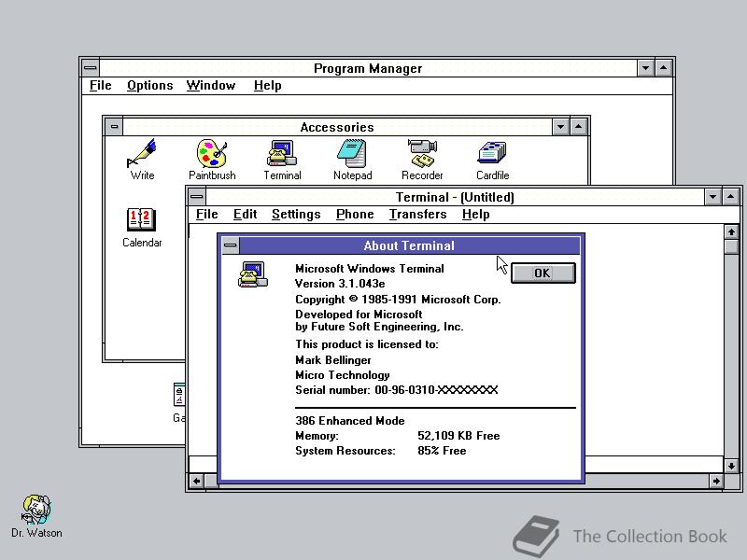Click the text 'Micro Technology'
Image resolution: width=747 pixels, height=560 pixels.
pyautogui.click(x=342, y=375)
